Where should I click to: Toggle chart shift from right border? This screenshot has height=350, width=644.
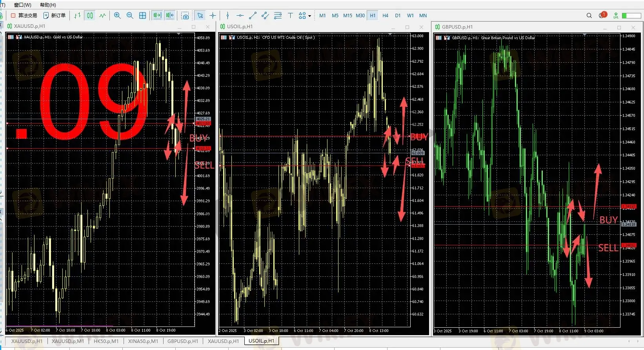coord(169,16)
